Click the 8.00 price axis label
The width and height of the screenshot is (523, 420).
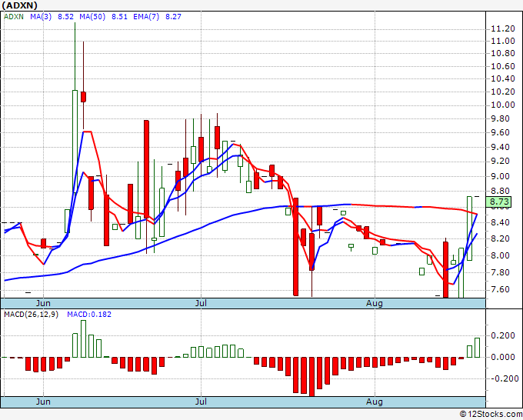(501, 255)
